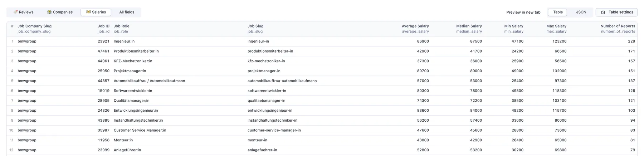Select the KFZ-Mechatroniker:in job role cell
Screen dimensions: 644x156
pos(133,61)
